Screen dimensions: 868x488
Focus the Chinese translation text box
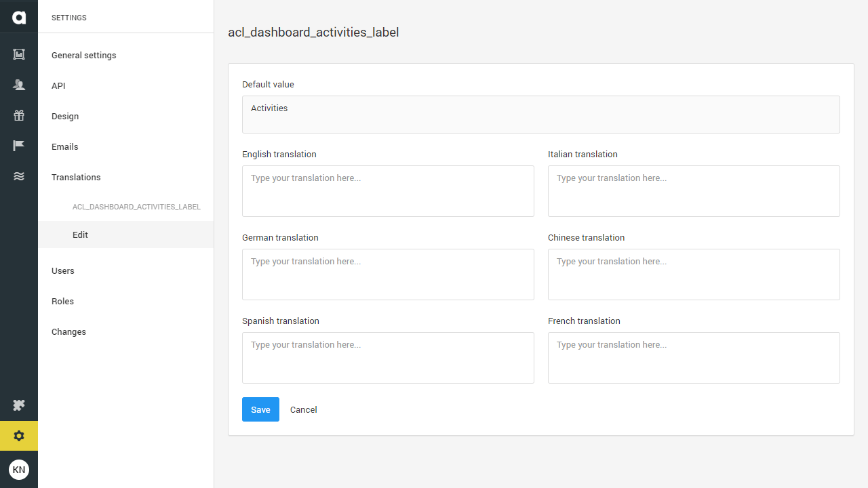click(694, 274)
